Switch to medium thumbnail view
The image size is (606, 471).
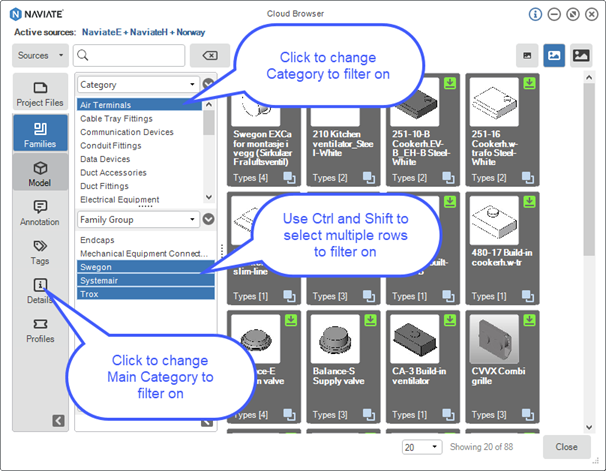click(x=554, y=56)
